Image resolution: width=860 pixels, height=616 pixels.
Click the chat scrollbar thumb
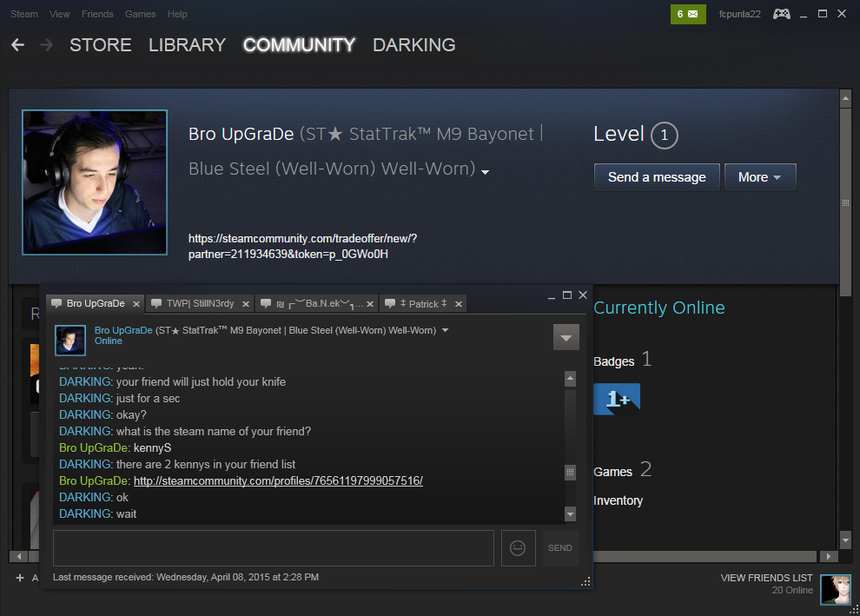(x=571, y=472)
